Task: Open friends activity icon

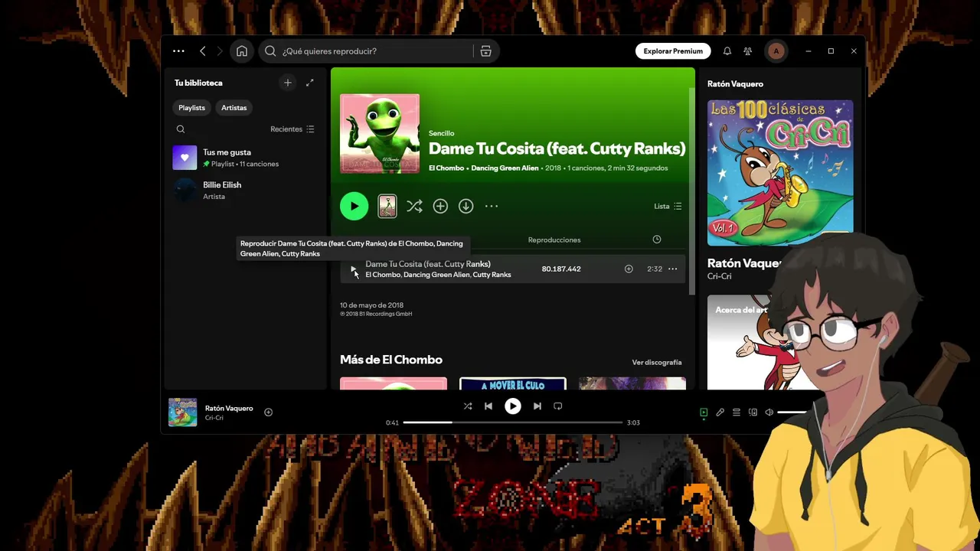Action: coord(748,51)
